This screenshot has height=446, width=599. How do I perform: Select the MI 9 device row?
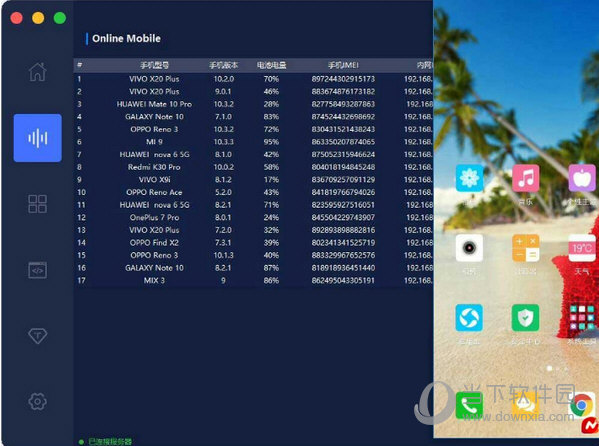point(253,142)
